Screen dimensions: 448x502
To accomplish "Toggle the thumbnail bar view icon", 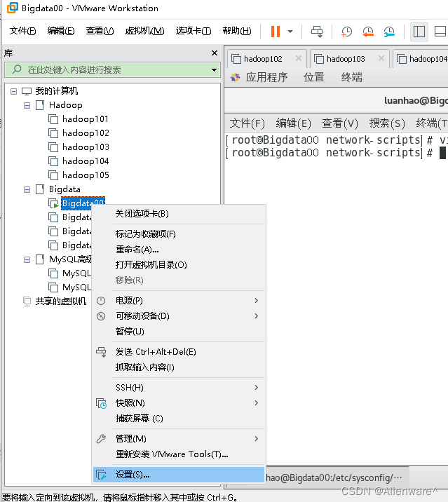I will coord(440,32).
